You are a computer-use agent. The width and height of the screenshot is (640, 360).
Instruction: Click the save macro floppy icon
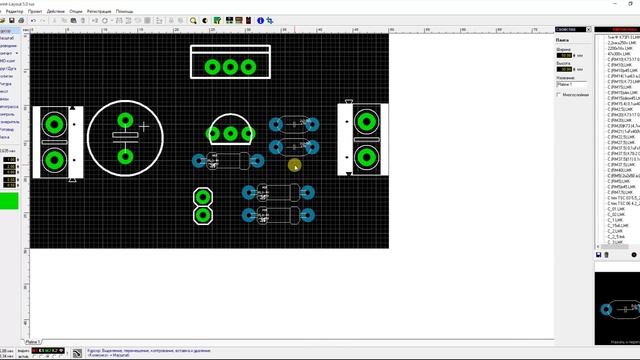pyautogui.click(x=598, y=255)
